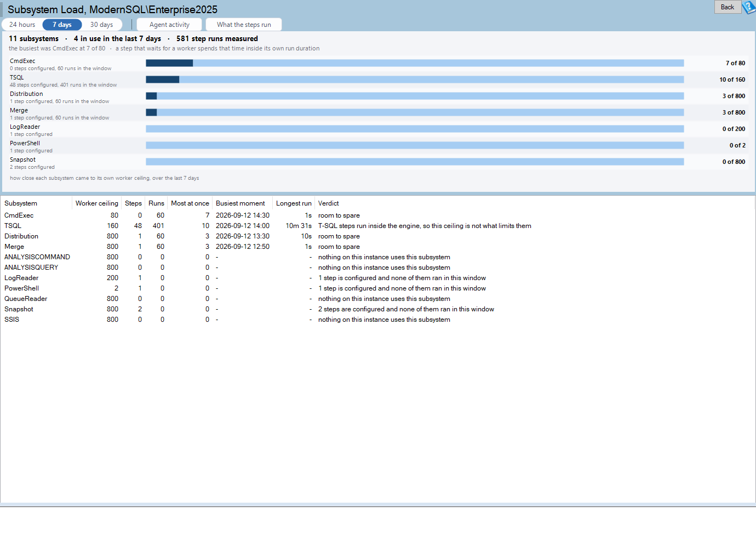Click the '0 of 2' PowerShell value
756x535 pixels.
pyautogui.click(x=737, y=145)
